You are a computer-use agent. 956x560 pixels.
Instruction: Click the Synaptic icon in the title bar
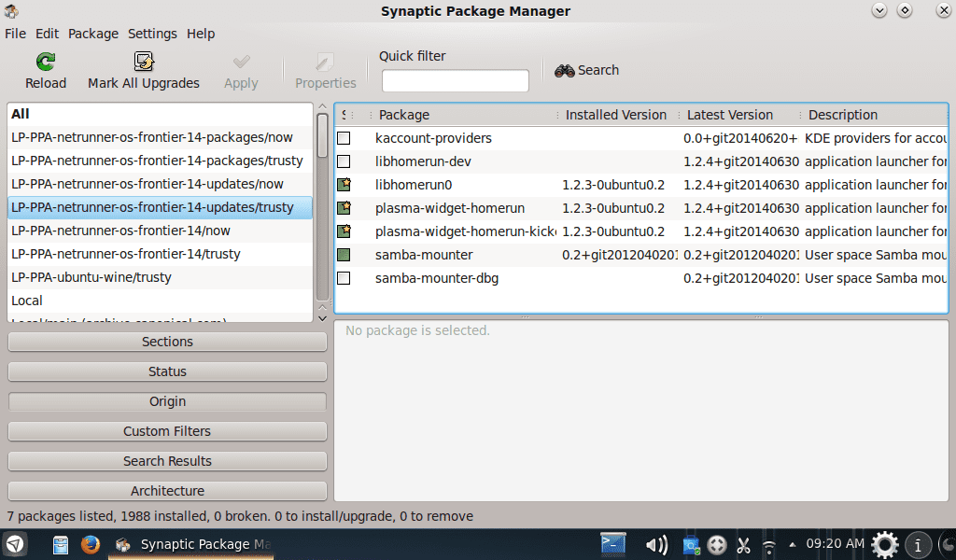(11, 10)
